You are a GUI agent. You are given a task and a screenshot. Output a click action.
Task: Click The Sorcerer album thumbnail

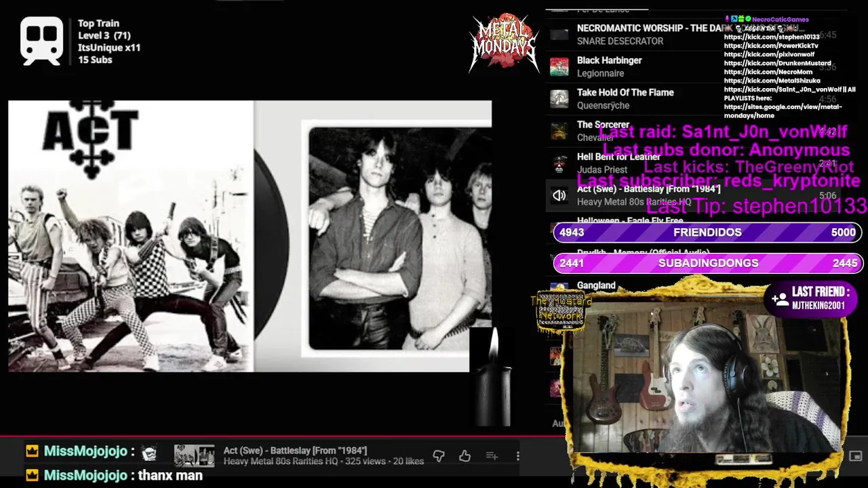pos(559,131)
